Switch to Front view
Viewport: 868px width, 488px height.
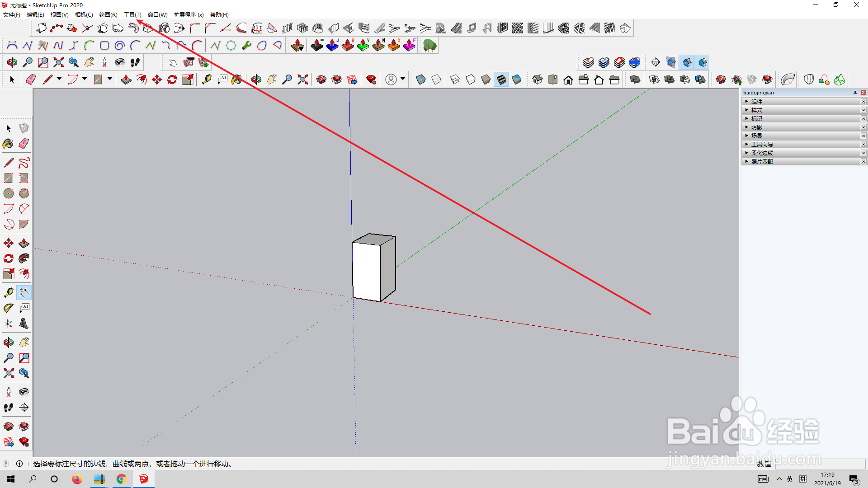point(568,80)
